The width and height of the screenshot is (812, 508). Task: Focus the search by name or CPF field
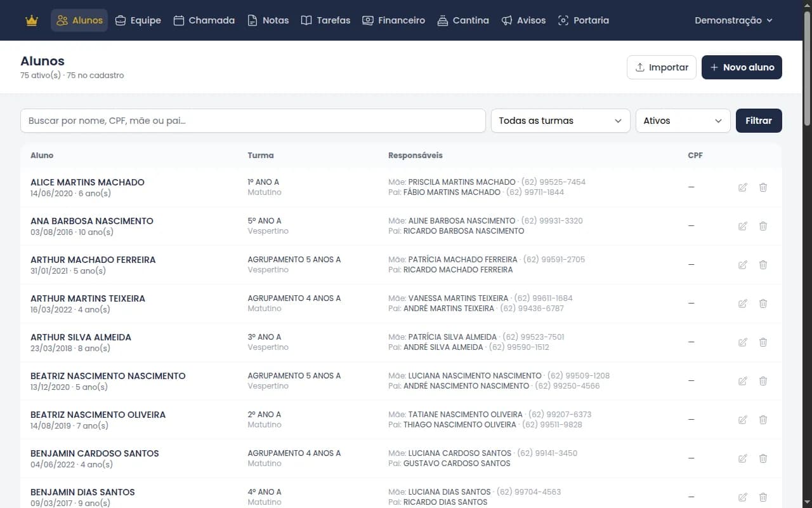253,121
